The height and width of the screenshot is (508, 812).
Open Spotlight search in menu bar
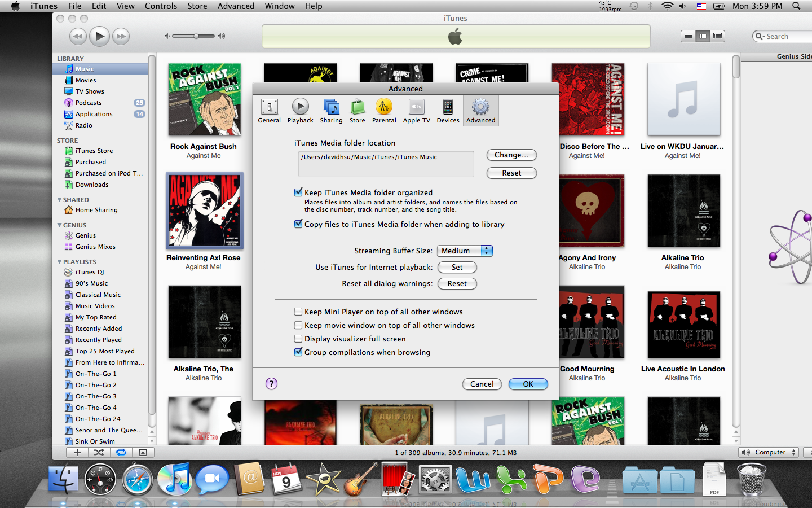[796, 6]
